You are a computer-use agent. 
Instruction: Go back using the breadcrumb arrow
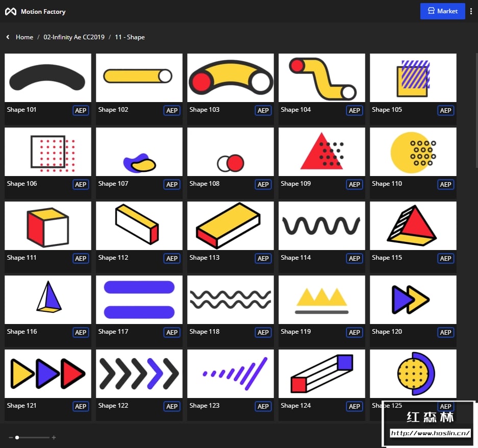click(x=8, y=37)
